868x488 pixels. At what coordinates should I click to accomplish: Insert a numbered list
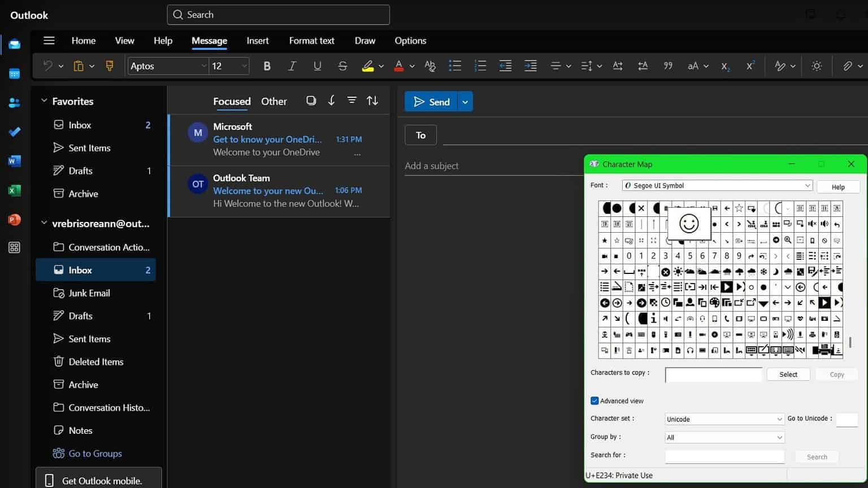pos(480,66)
